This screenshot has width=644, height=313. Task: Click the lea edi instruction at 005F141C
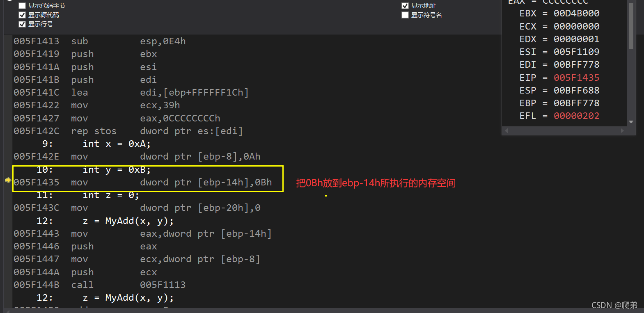pyautogui.click(x=131, y=93)
